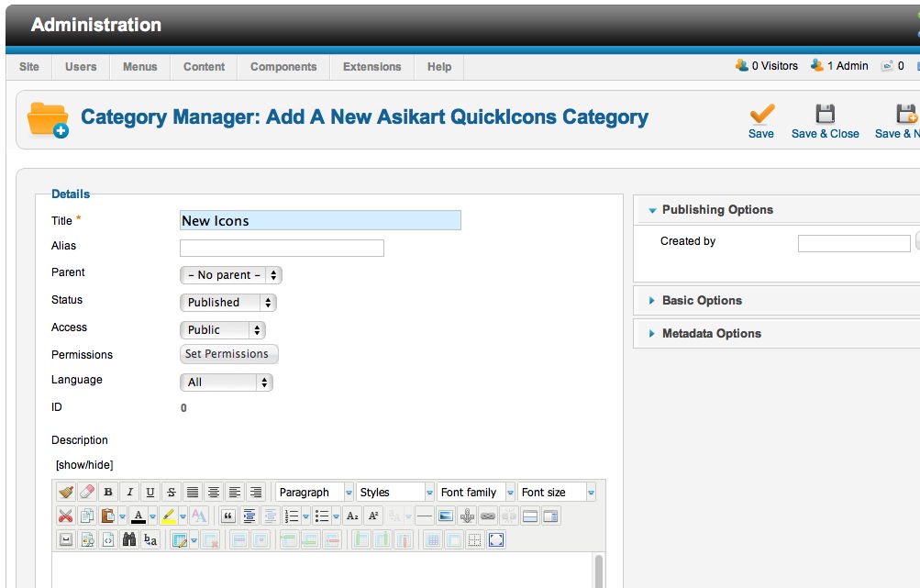The image size is (920, 588).
Task: Click the Save button
Action: (761, 121)
